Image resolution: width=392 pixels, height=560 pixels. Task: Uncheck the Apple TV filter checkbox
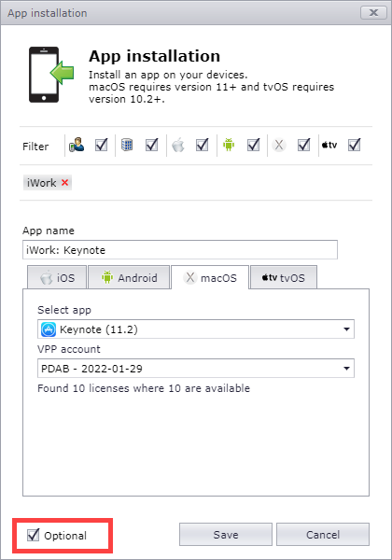[354, 145]
